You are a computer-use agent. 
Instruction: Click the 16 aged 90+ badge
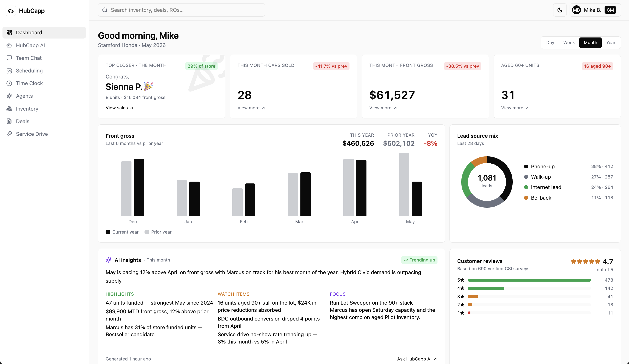597,66
